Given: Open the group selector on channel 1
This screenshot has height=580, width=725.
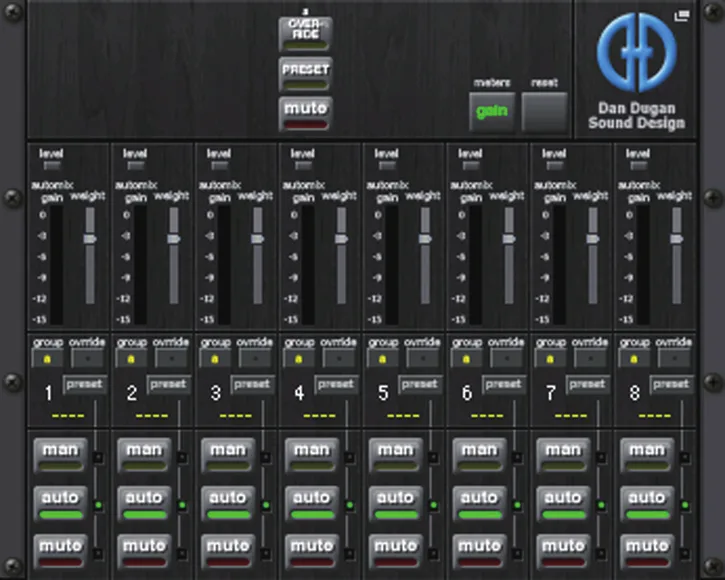Looking at the screenshot, I should 47,358.
